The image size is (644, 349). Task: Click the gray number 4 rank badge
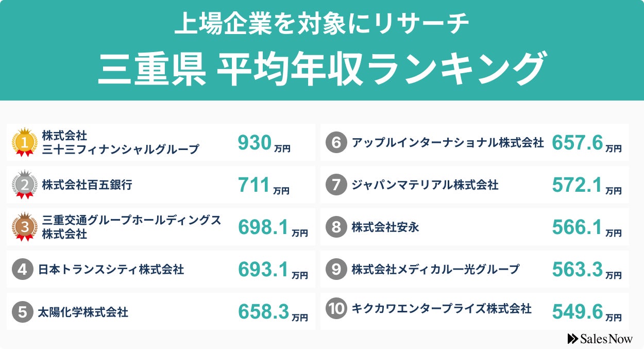coord(22,269)
